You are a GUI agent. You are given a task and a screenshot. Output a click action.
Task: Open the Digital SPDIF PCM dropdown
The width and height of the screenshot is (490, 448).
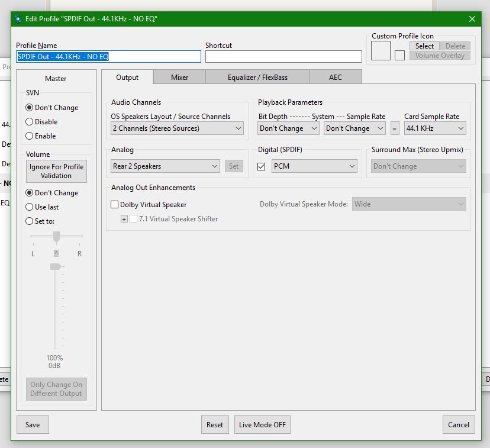pyautogui.click(x=314, y=166)
